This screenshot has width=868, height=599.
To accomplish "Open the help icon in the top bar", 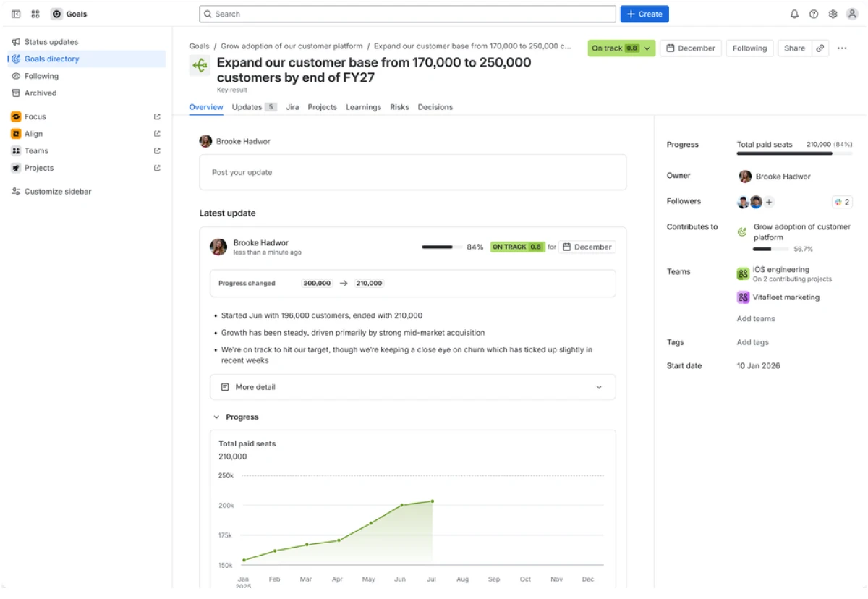I will tap(814, 14).
